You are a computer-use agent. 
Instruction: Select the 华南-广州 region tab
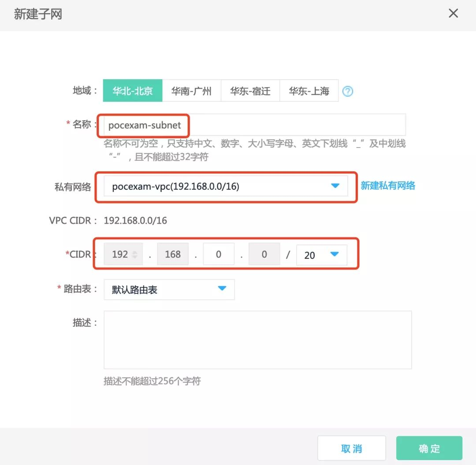coord(192,91)
